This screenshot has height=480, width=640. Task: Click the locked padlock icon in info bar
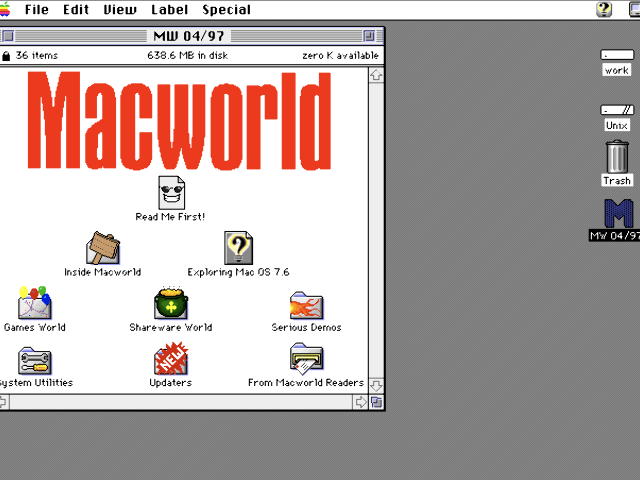pos(6,56)
